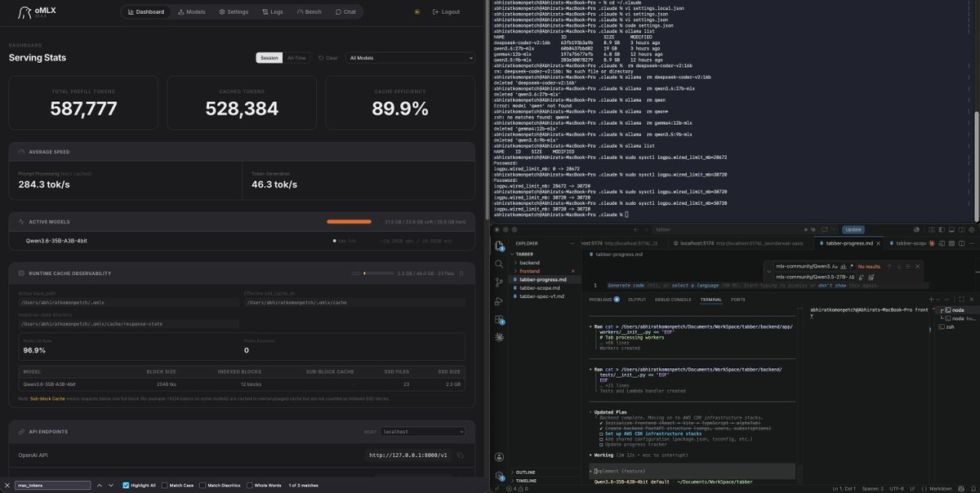980x493 pixels.
Task: Copy the OpenAI API endpoint URL
Action: click(x=461, y=455)
